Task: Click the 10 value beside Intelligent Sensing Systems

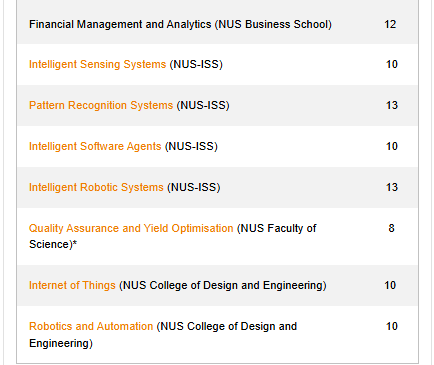Action: pyautogui.click(x=392, y=64)
